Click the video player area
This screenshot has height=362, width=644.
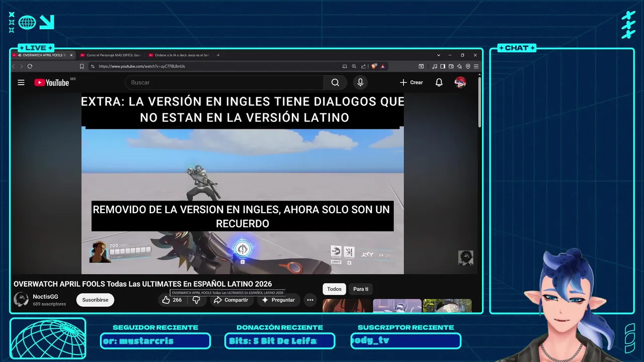point(243,184)
